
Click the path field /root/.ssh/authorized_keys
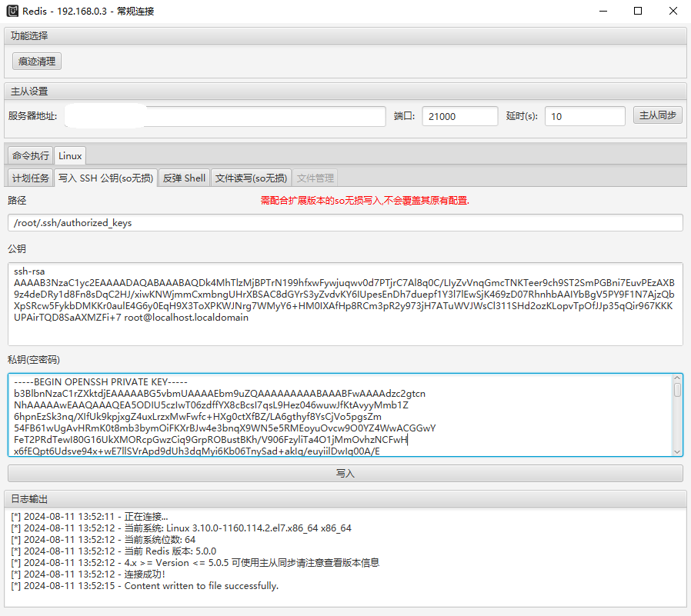345,223
